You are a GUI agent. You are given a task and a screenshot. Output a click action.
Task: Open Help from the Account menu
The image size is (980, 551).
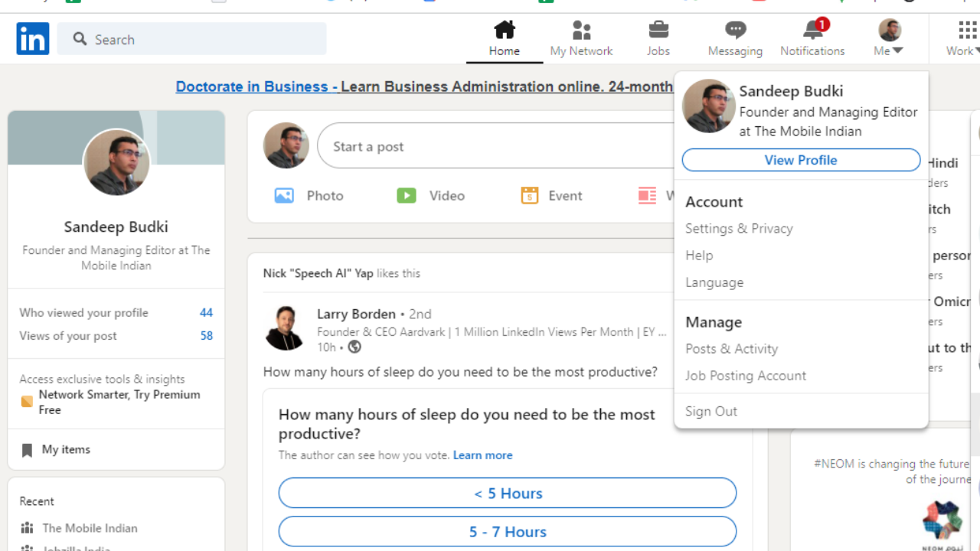pyautogui.click(x=699, y=256)
